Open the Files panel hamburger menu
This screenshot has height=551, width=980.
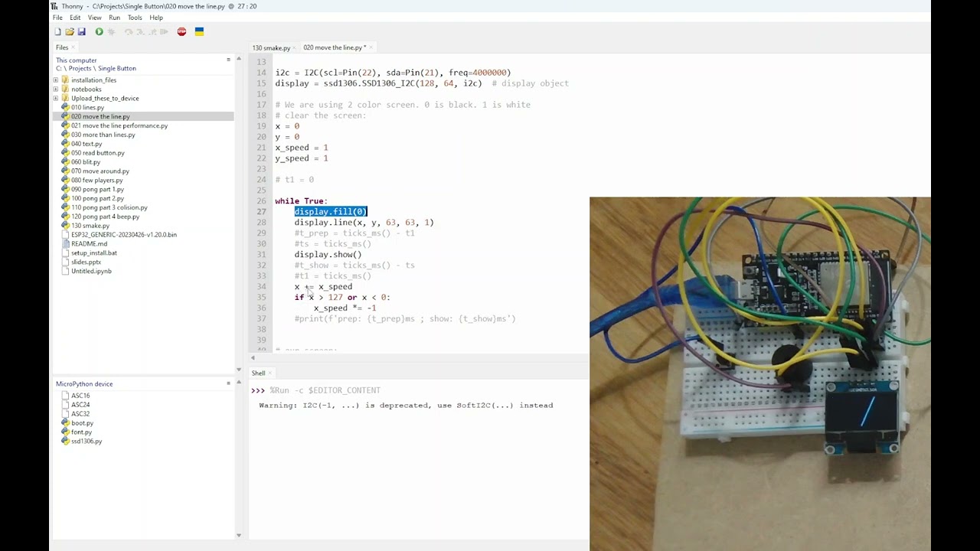tap(228, 60)
